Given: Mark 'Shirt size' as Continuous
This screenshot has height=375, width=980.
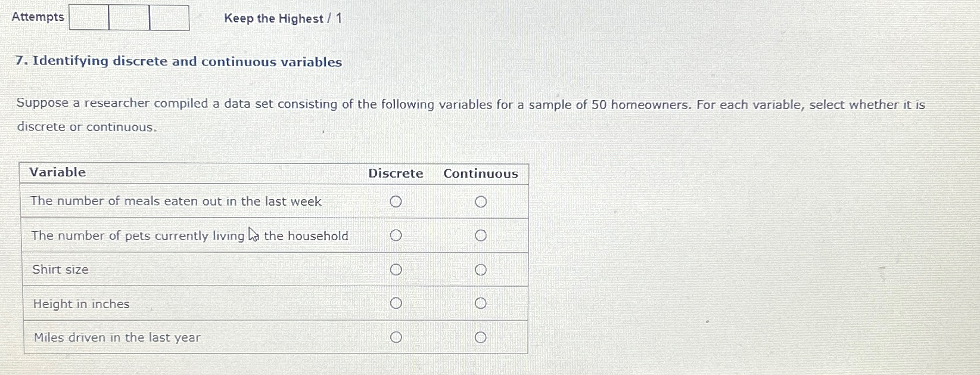Looking at the screenshot, I should (481, 269).
